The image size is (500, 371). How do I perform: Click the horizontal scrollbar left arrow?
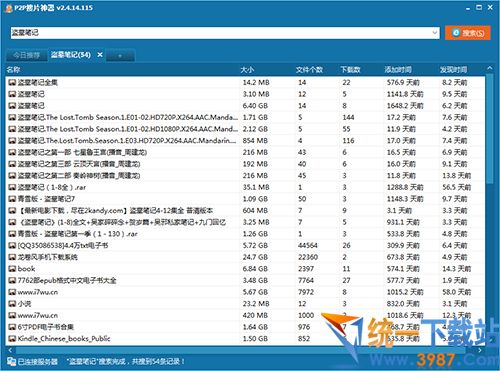(10, 350)
